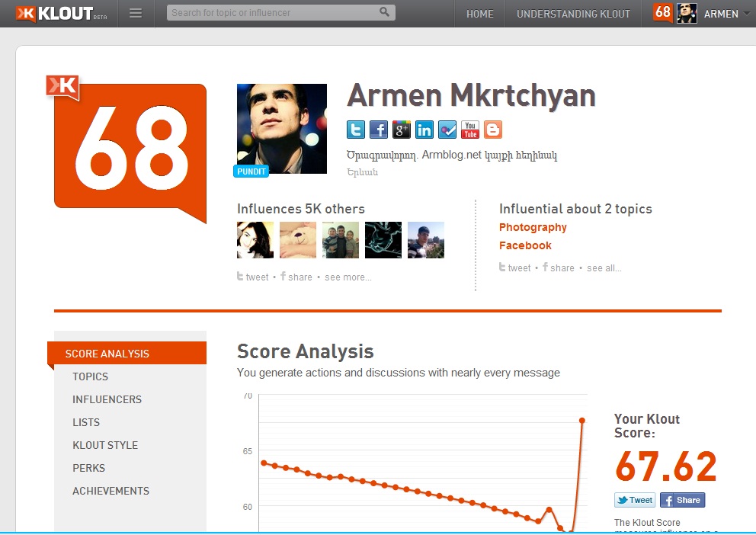This screenshot has height=535, width=756.
Task: Tweet the influential topics section
Action: point(515,268)
